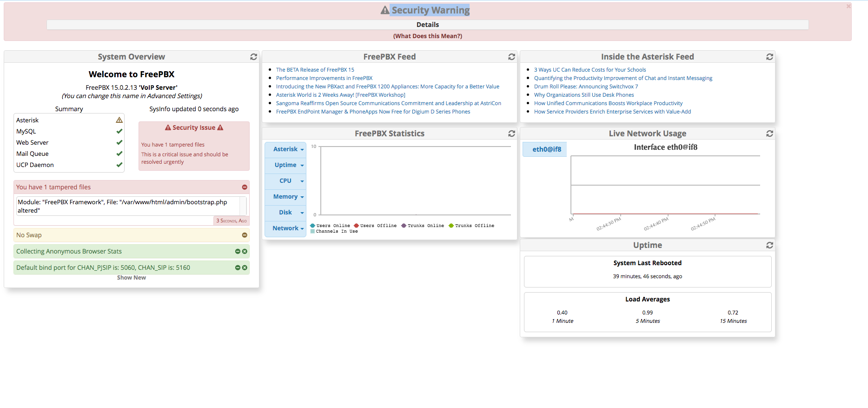Open '3 Ways UC Can Reduce Costs' article
The image size is (868, 408).
(590, 70)
